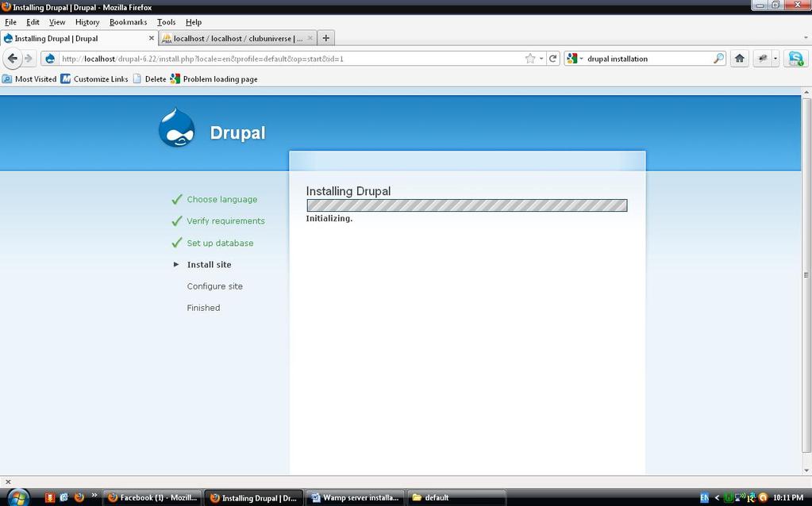Click the green WampServer tray icon
Screen dimensions: 812x506
click(729, 497)
